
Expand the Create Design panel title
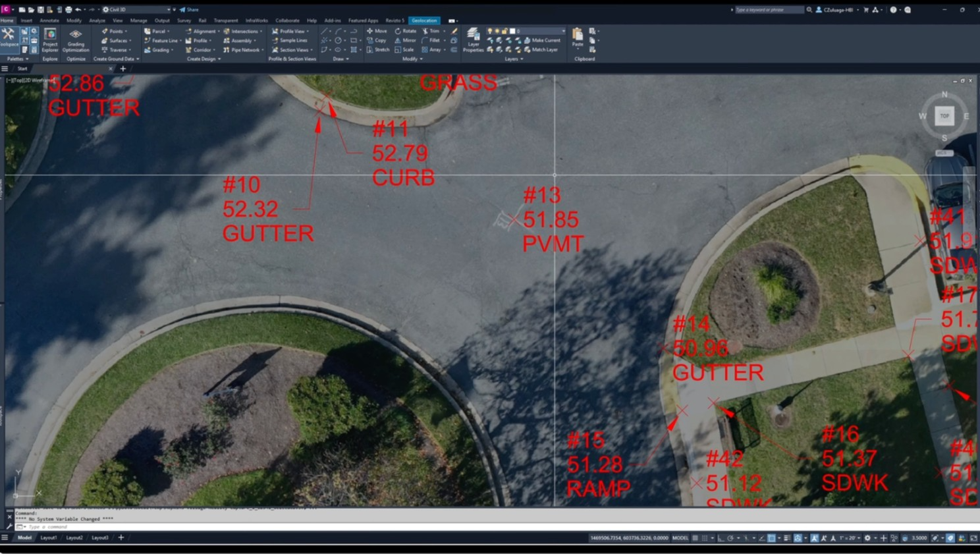(204, 59)
